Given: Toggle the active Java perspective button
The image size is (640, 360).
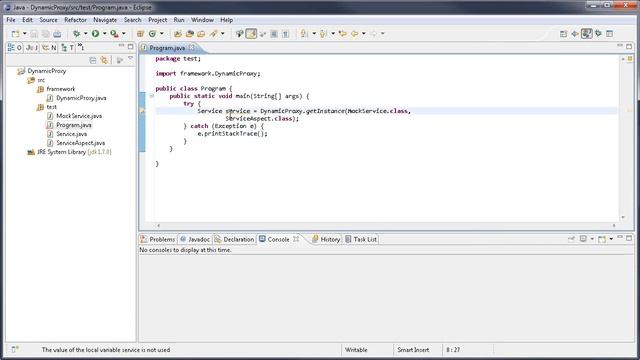Looking at the screenshot, I should coord(587,33).
